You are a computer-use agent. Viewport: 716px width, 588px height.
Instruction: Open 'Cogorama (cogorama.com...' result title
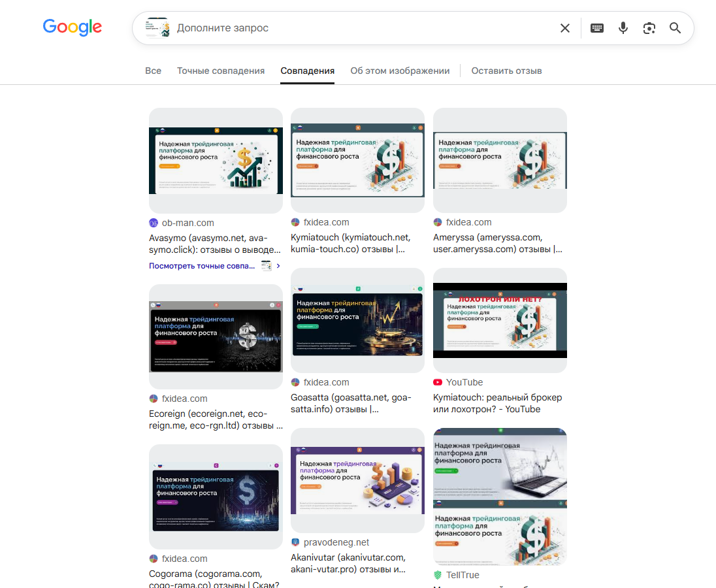click(x=214, y=580)
